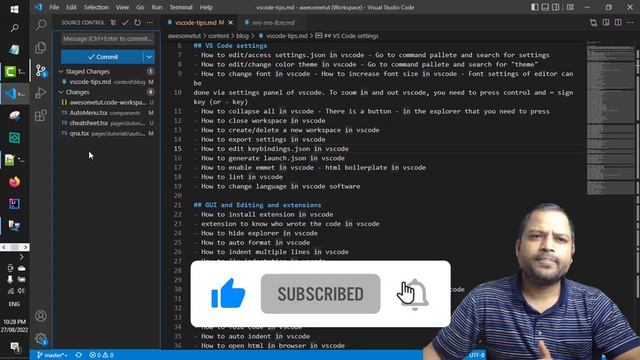
Task: Open the Terminal menu
Action: (x=181, y=7)
